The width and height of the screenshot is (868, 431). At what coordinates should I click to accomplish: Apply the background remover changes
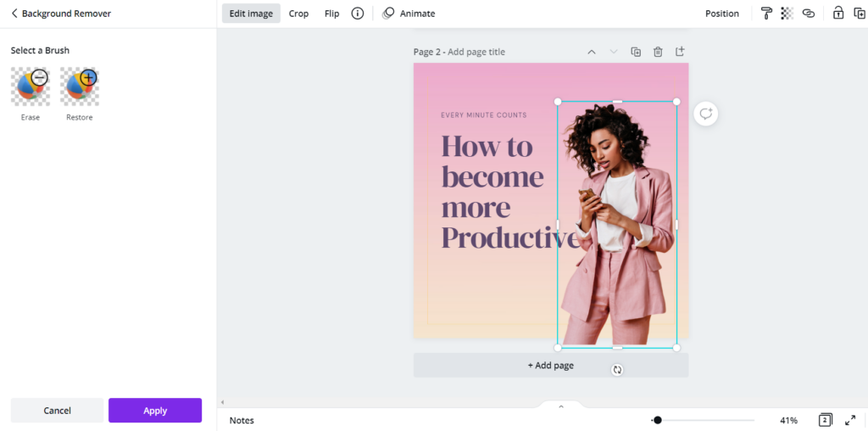click(x=155, y=411)
